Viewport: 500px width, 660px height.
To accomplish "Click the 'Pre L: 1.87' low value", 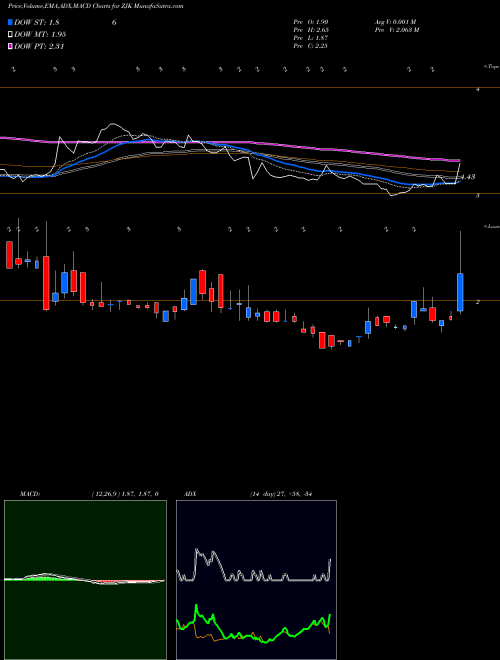I will coord(311,38).
